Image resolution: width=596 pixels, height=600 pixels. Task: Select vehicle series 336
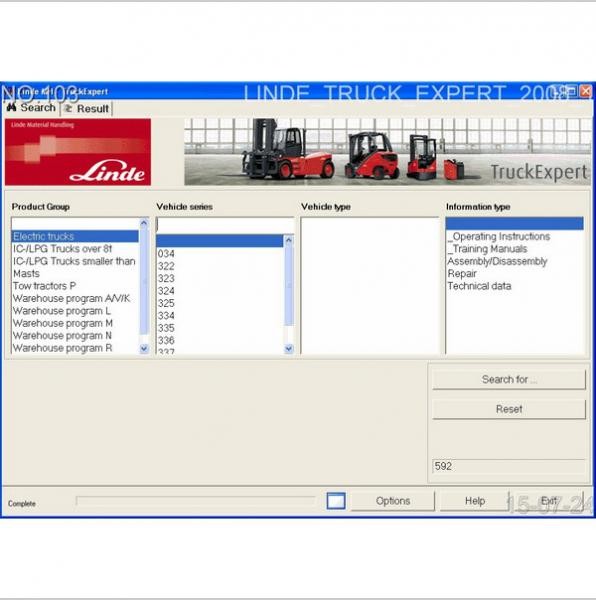(x=220, y=340)
